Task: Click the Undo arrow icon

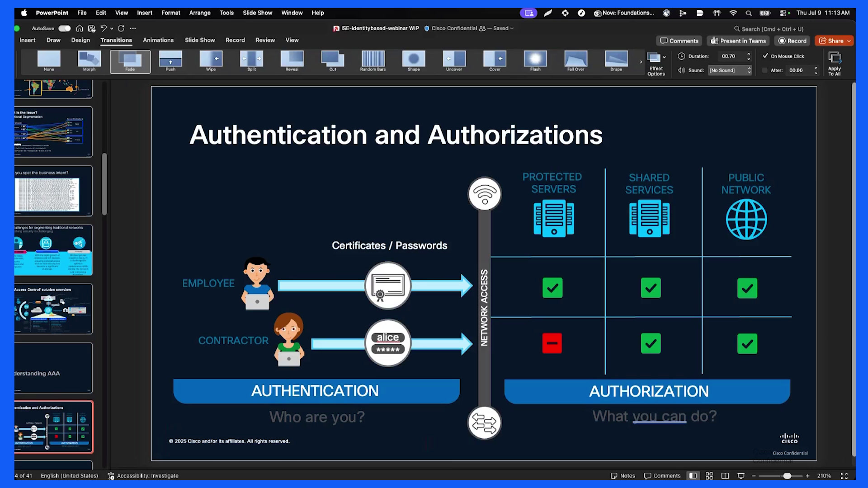Action: point(104,28)
